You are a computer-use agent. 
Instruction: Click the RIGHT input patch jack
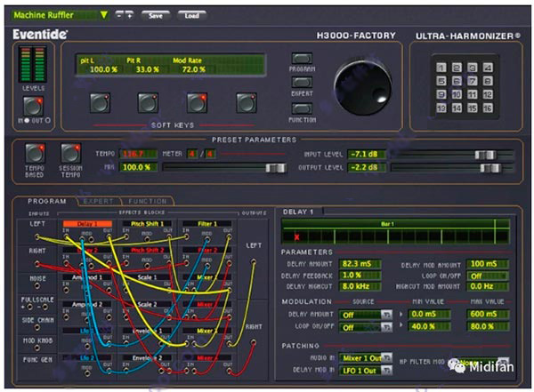point(37,264)
